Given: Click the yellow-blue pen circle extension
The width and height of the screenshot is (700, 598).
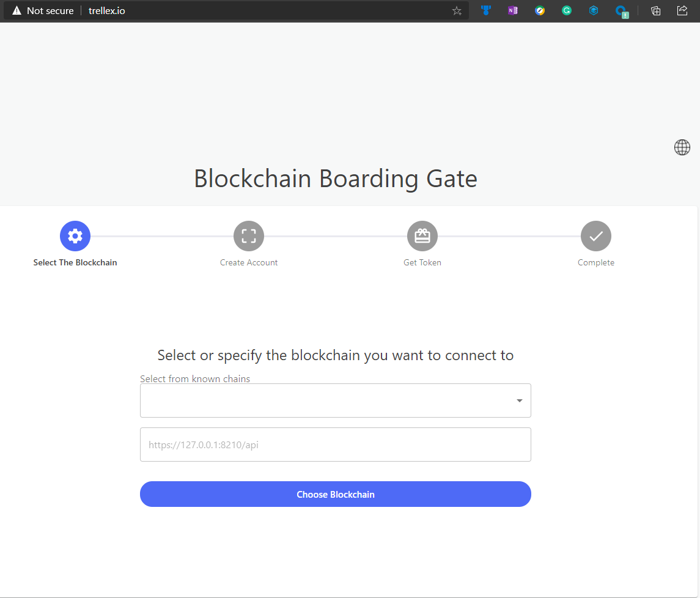Looking at the screenshot, I should (540, 10).
